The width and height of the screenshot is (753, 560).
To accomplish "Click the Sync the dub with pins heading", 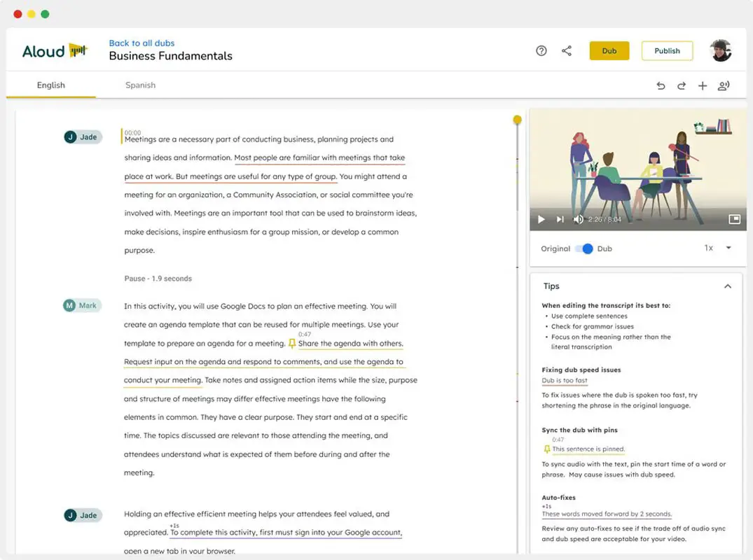I will click(x=580, y=430).
